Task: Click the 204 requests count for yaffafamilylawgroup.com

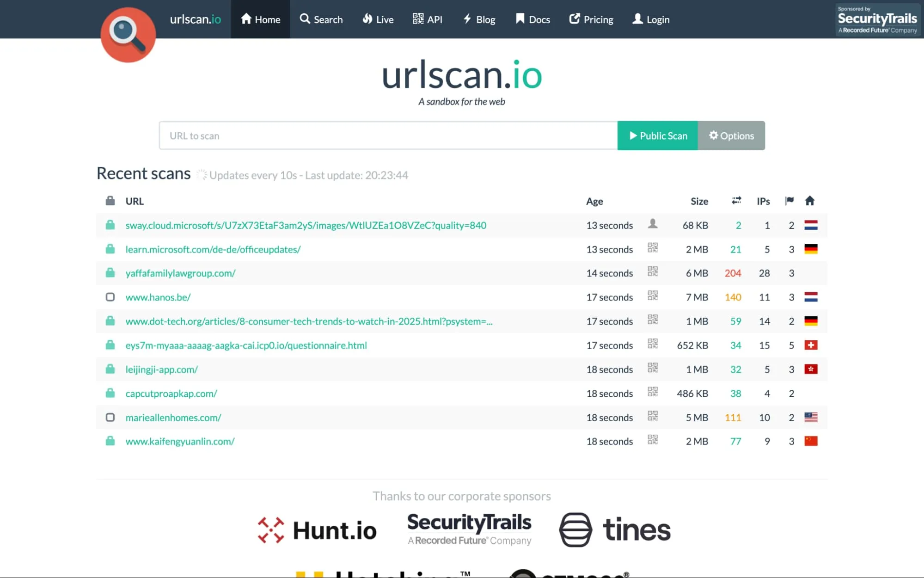Action: point(733,273)
